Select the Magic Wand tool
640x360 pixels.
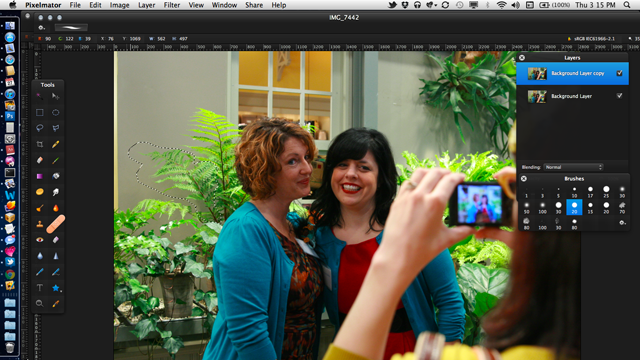pyautogui.click(x=40, y=96)
